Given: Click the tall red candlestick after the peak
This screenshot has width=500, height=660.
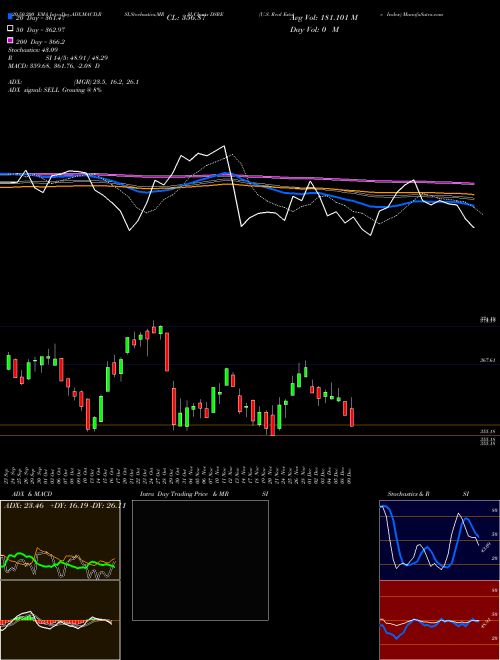Looking at the screenshot, I should point(167,352).
